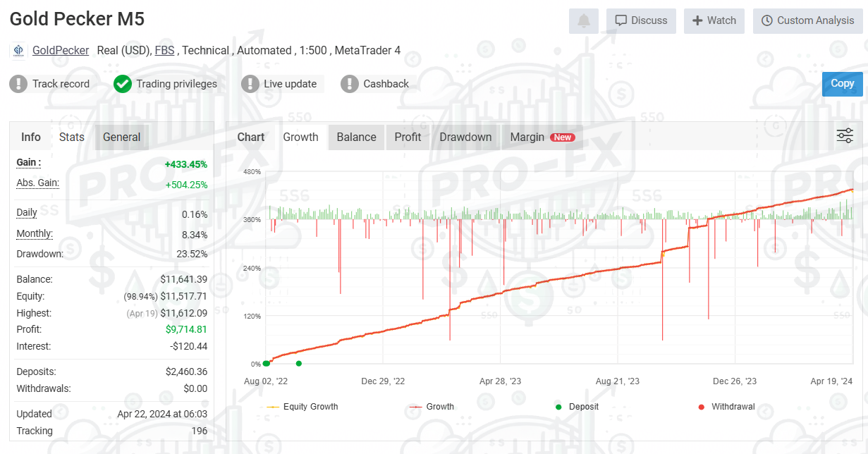This screenshot has width=868, height=454.
Task: Click the Gain label
Action: pyautogui.click(x=29, y=162)
